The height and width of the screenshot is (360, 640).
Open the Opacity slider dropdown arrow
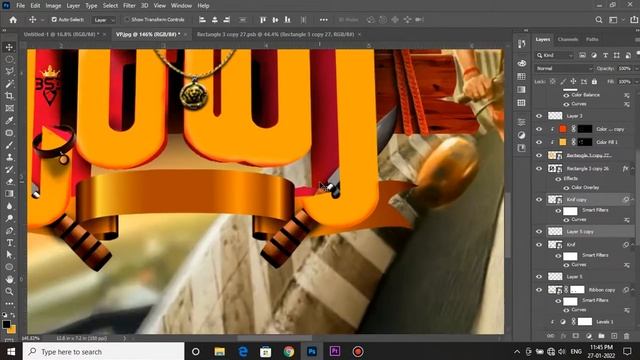[636, 69]
